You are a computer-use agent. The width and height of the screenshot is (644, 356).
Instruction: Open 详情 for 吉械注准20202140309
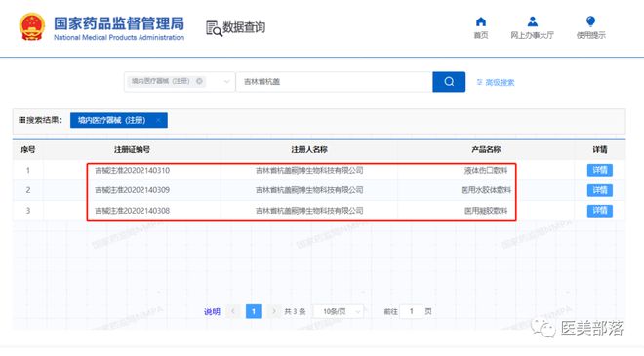(x=600, y=190)
